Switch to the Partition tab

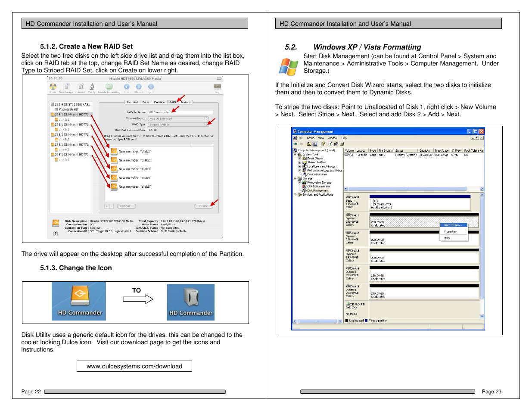pyautogui.click(x=159, y=102)
